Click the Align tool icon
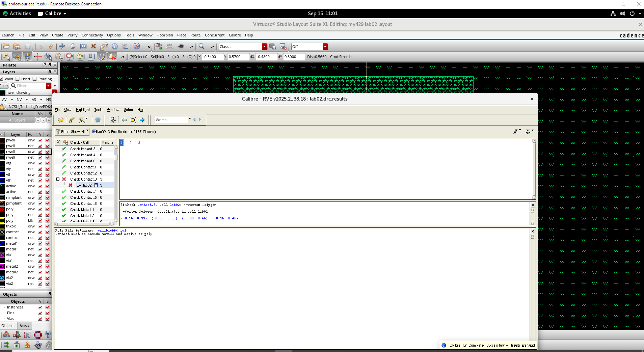The width and height of the screenshot is (644, 352). pos(125,47)
